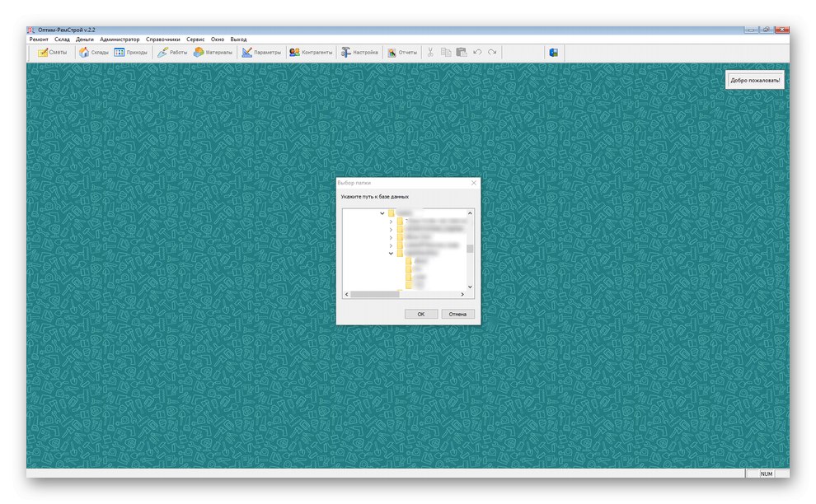Image resolution: width=816 pixels, height=504 pixels.
Task: Click the horizontal scrollbar thumb in folder tree
Action: pos(375,294)
